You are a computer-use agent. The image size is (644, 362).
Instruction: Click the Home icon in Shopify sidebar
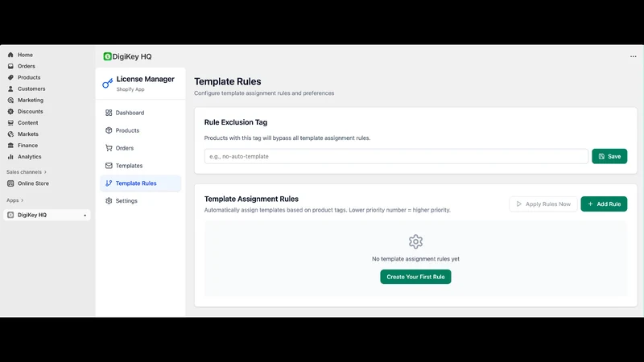(x=10, y=55)
